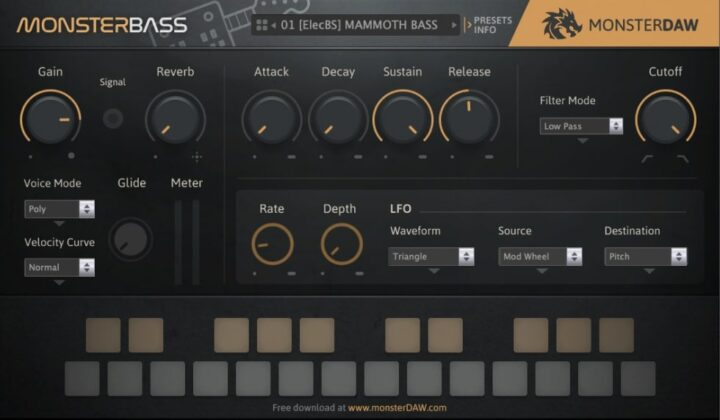This screenshot has width=720, height=420.
Task: Click the output level Meter
Action: 186,240
